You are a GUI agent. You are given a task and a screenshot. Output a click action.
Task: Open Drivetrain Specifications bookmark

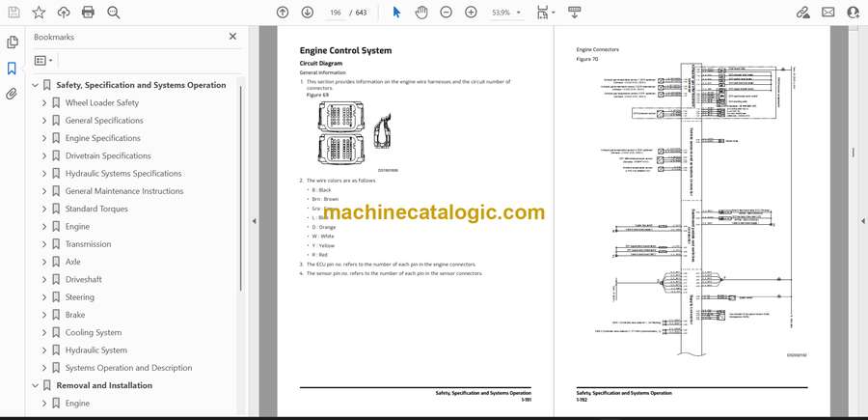point(108,156)
